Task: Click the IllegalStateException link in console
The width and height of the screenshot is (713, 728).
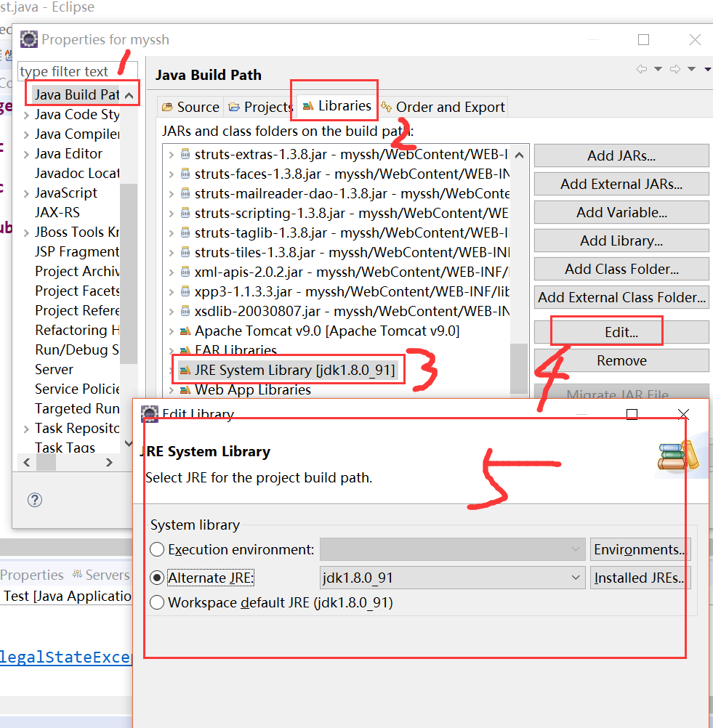Action: 66,657
